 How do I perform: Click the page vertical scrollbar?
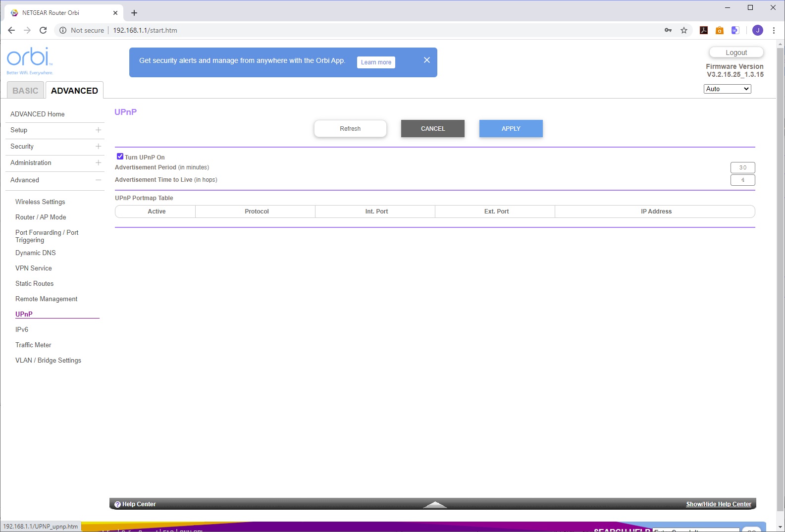click(781, 280)
